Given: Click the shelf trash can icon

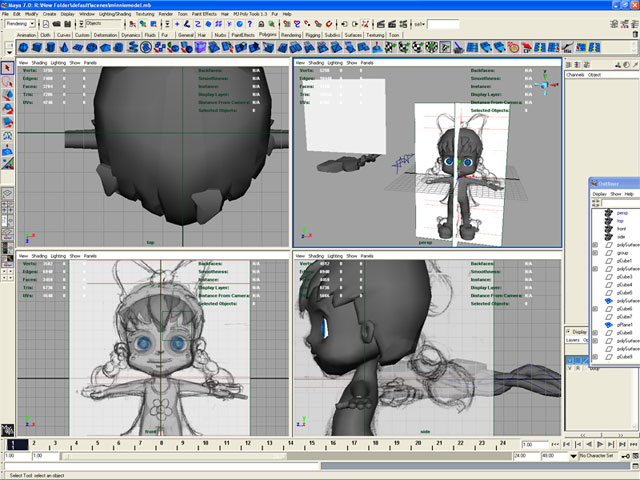Looking at the screenshot, I should tap(635, 35).
